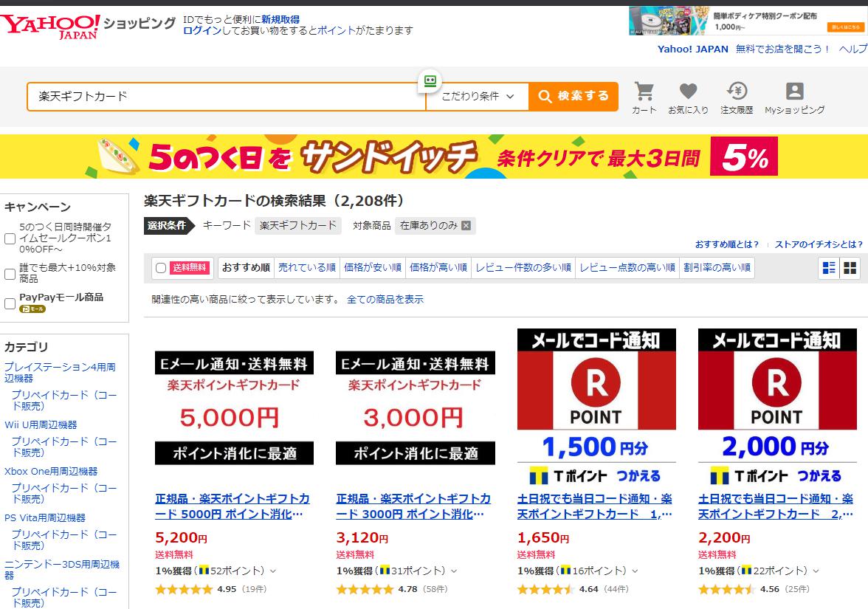Switch to list view of results

(827, 267)
